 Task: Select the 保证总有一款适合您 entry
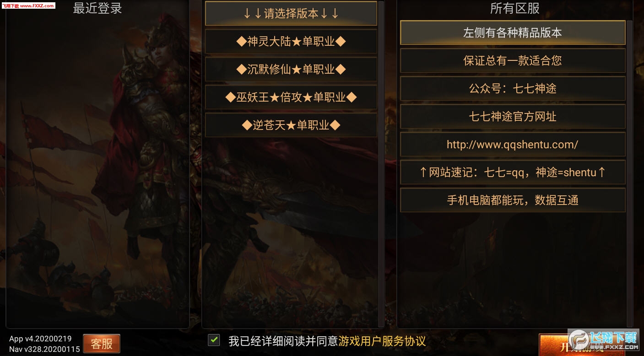(513, 60)
